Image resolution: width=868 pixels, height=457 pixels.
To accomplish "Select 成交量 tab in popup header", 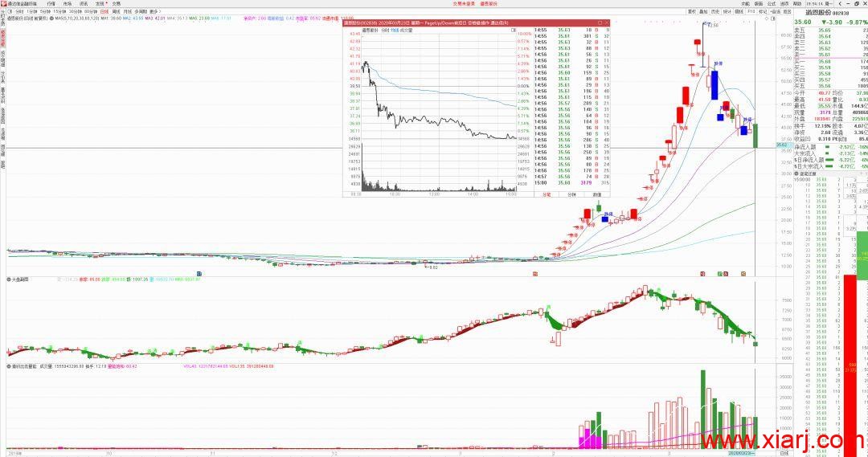I will pos(407,31).
